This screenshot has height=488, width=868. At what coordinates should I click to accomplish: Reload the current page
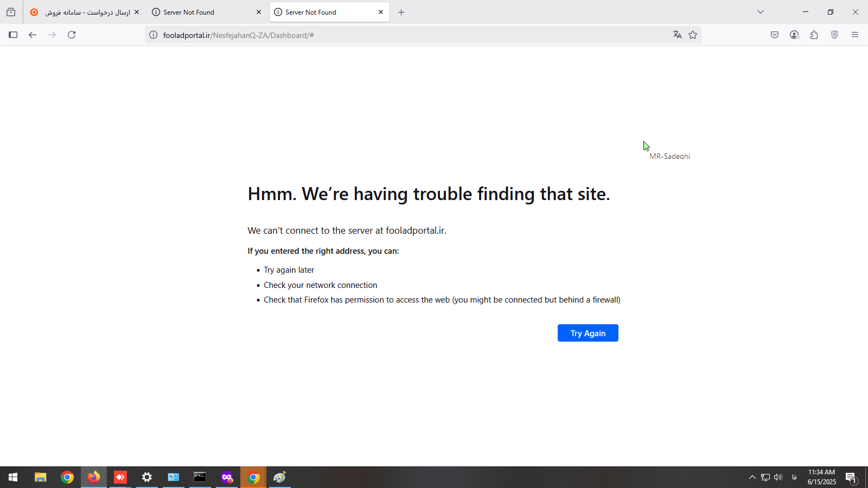click(x=72, y=35)
